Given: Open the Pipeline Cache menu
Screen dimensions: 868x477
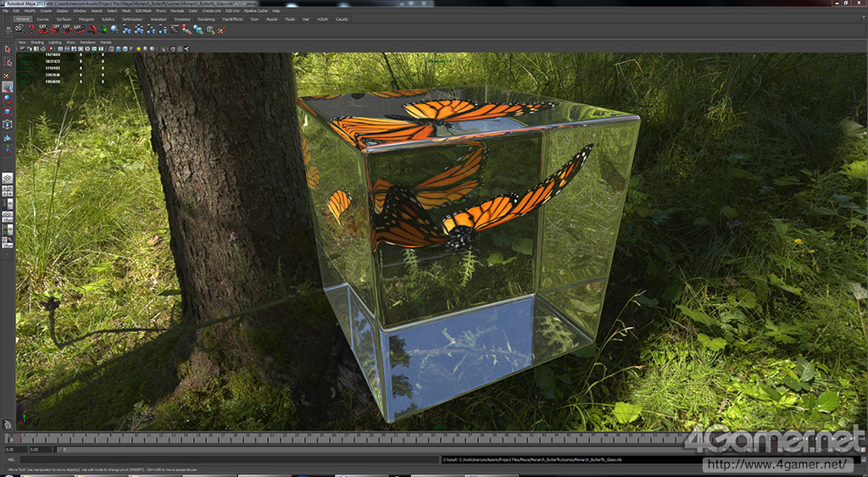Looking at the screenshot, I should pyautogui.click(x=256, y=10).
